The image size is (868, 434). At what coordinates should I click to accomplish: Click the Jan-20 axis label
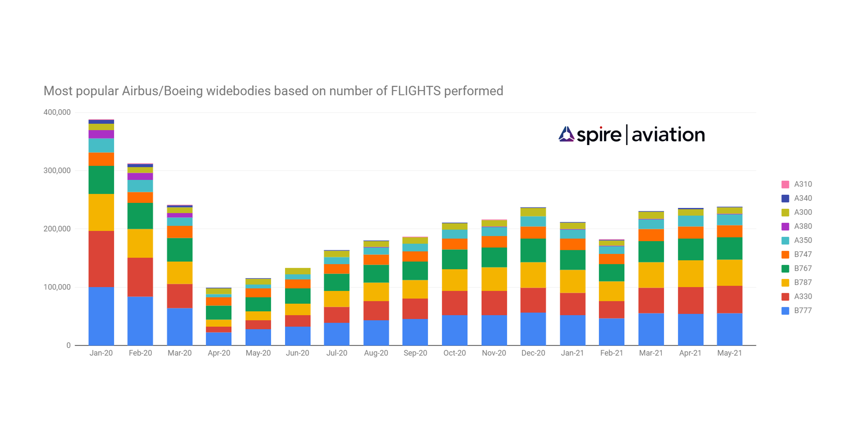101,353
